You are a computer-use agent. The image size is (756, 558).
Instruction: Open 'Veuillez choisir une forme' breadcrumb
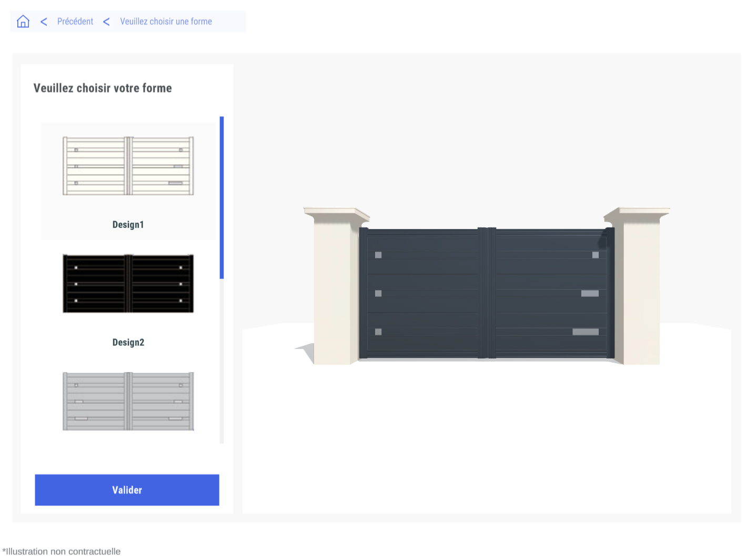166,22
